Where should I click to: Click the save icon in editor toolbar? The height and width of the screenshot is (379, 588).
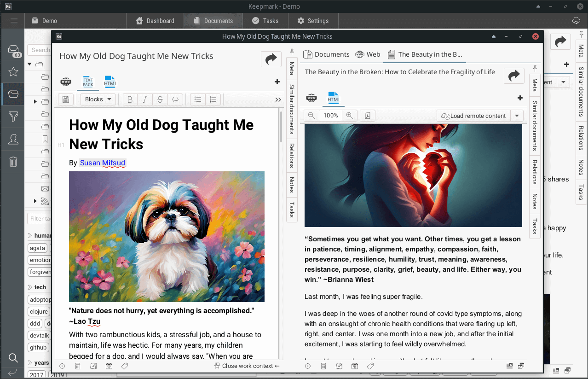[x=66, y=99]
